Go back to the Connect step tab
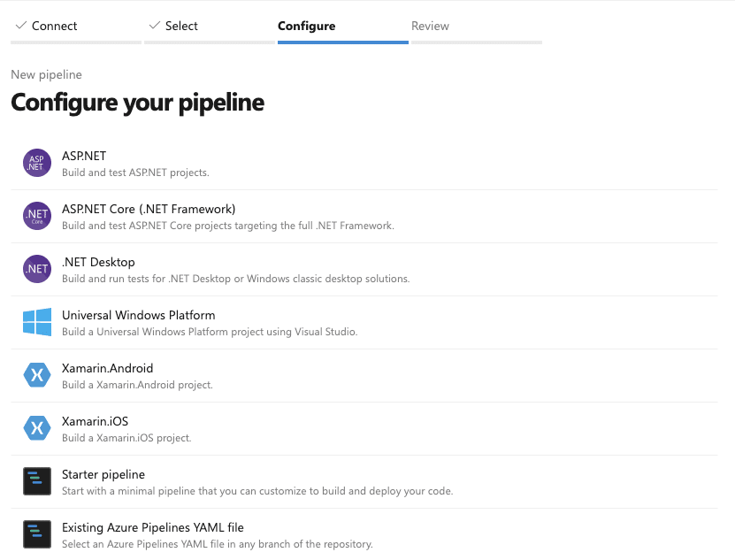 tap(54, 27)
